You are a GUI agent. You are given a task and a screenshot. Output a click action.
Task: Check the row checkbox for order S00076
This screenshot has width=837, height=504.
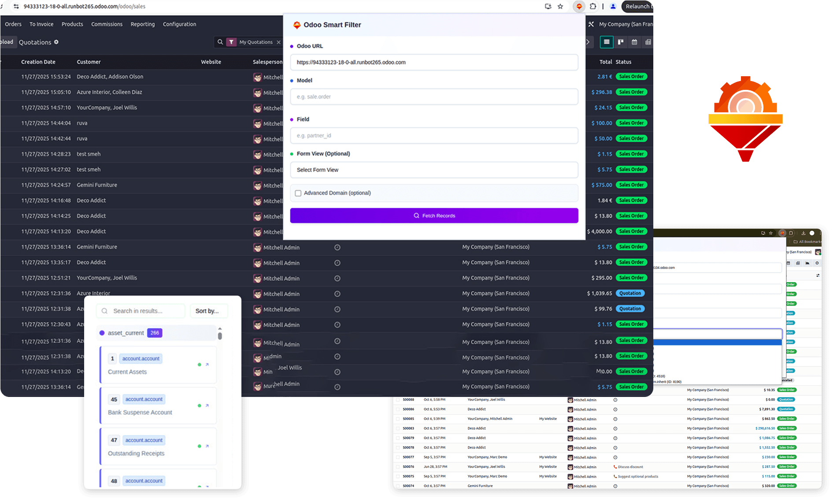click(398, 467)
